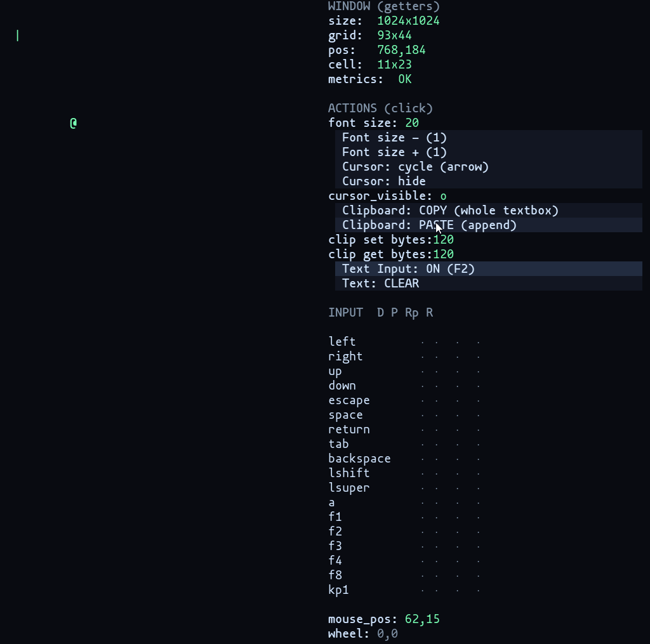Click the green text caret in textbox
This screenshot has width=650, height=644.
click(x=17, y=36)
